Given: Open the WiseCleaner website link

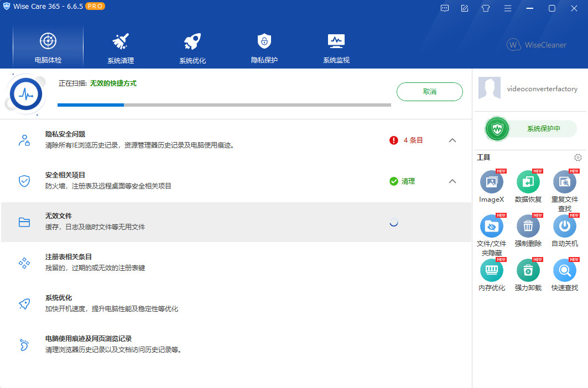Looking at the screenshot, I should coord(536,45).
